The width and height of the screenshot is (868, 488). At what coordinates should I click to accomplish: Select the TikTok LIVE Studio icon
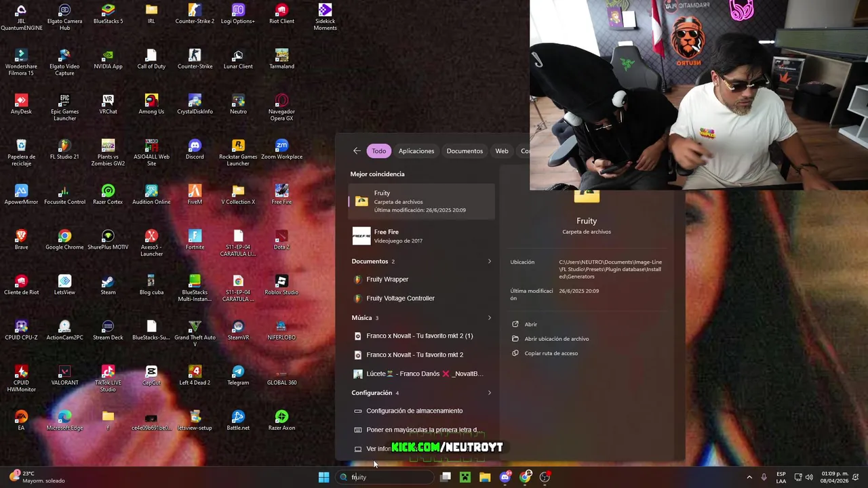pyautogui.click(x=108, y=379)
